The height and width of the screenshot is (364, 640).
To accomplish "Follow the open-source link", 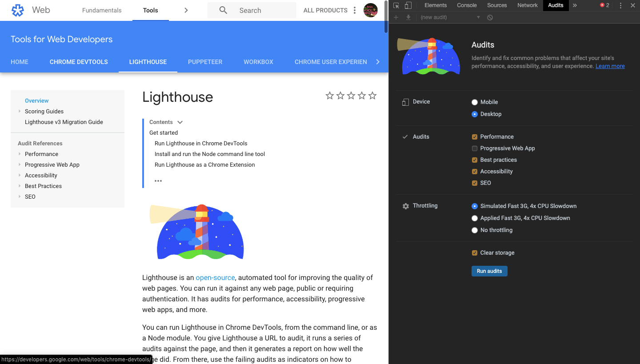I will point(215,278).
